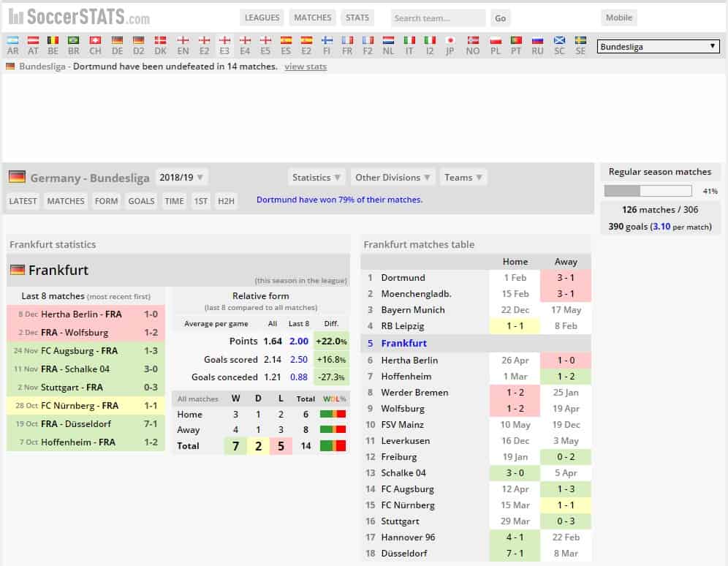Select the Sweden SE flag
Image resolution: width=728 pixels, height=566 pixels.
click(x=580, y=40)
